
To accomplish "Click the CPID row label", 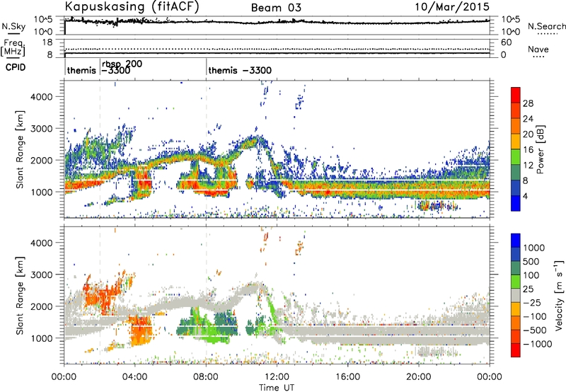I will tap(16, 67).
